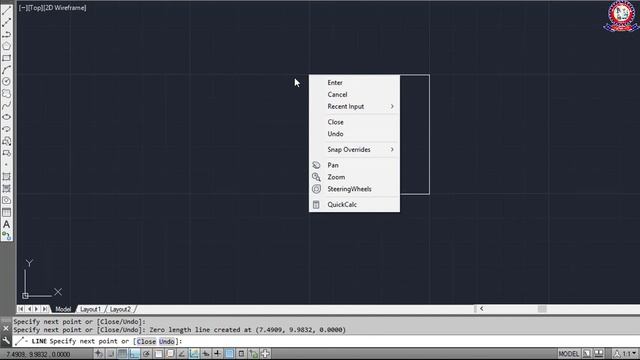
Task: Toggle Object Snap in status bar
Action: pyautogui.click(x=158, y=353)
